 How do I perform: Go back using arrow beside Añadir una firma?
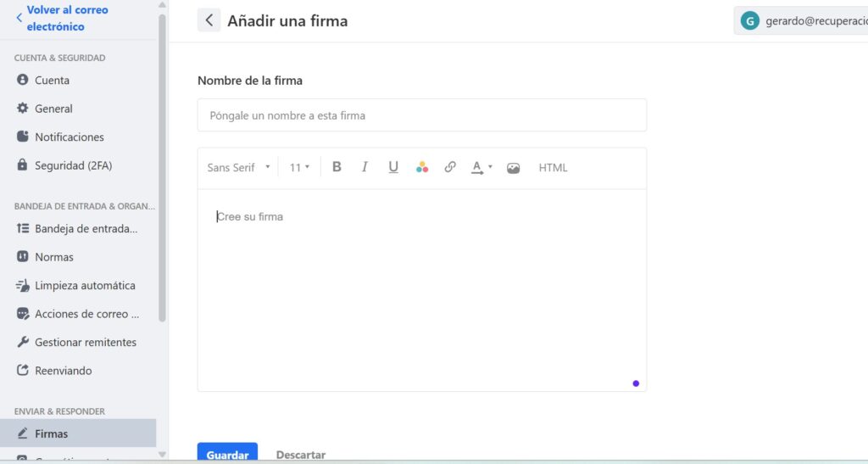click(x=209, y=20)
